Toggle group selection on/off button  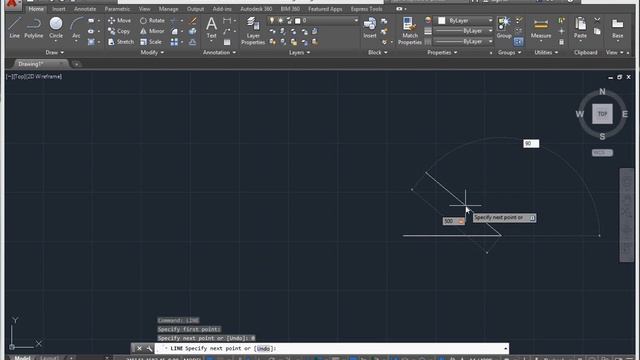518,42
